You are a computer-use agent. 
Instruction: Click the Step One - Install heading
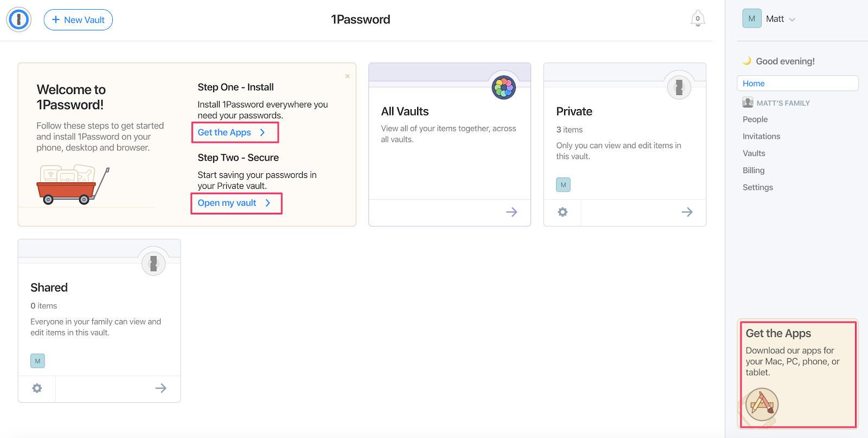[235, 87]
